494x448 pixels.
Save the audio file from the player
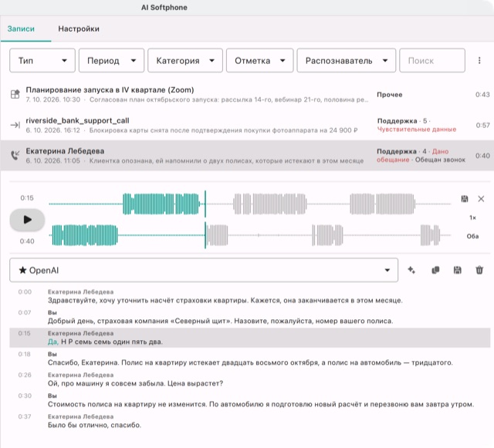pyautogui.click(x=465, y=199)
